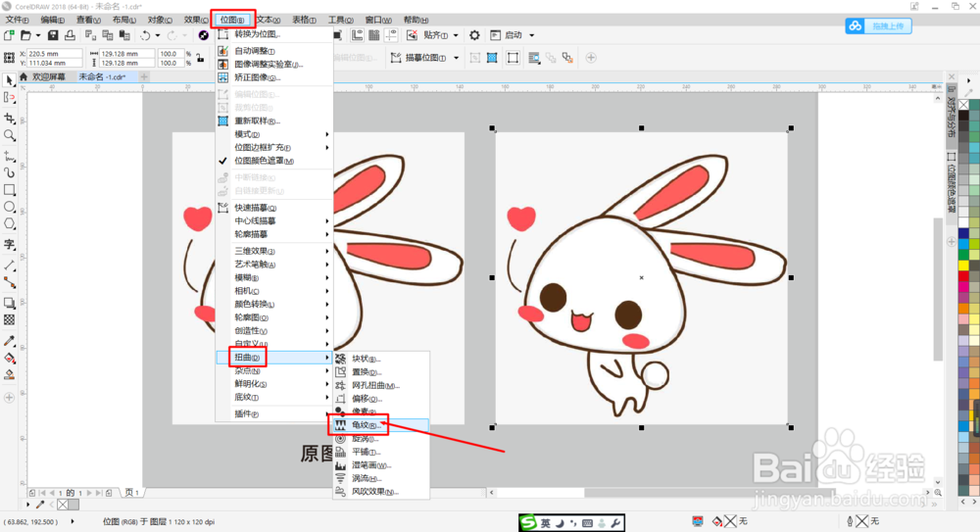Image resolution: width=980 pixels, height=532 pixels.
Task: Select the Eyedropper tool
Action: [10, 341]
